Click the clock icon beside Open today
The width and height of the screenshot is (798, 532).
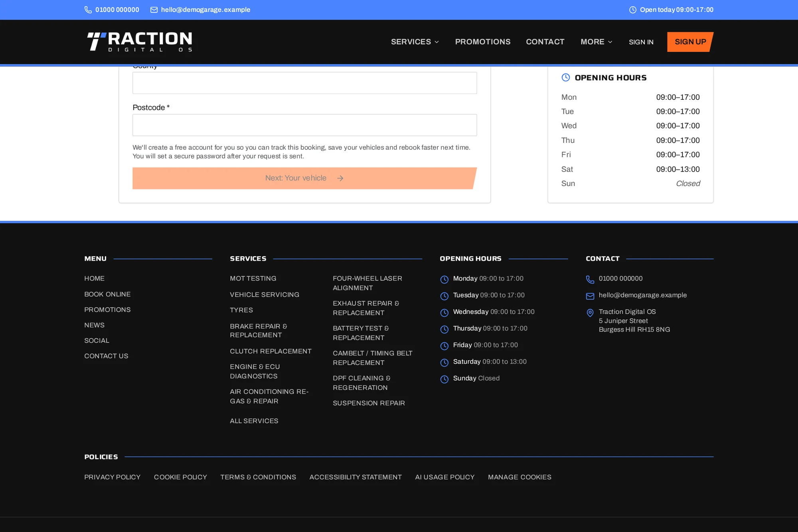(633, 10)
